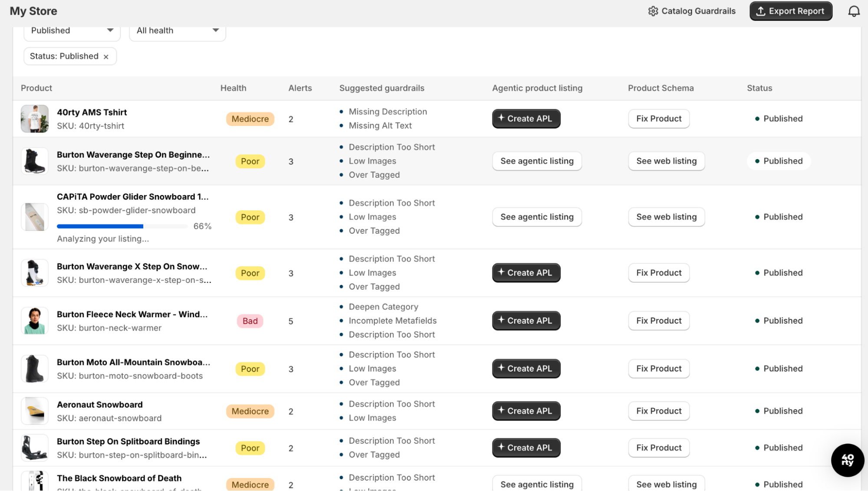See web listing for The Black Snowboard of Death

point(666,484)
